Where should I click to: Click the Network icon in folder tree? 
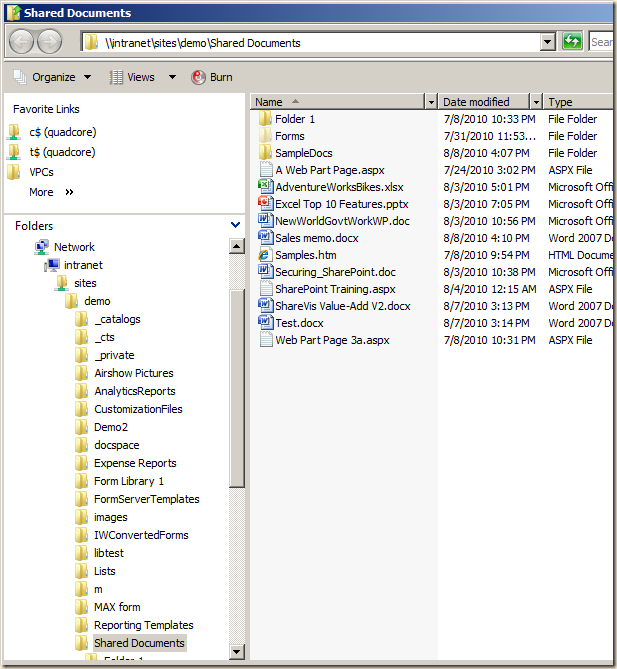(x=43, y=247)
